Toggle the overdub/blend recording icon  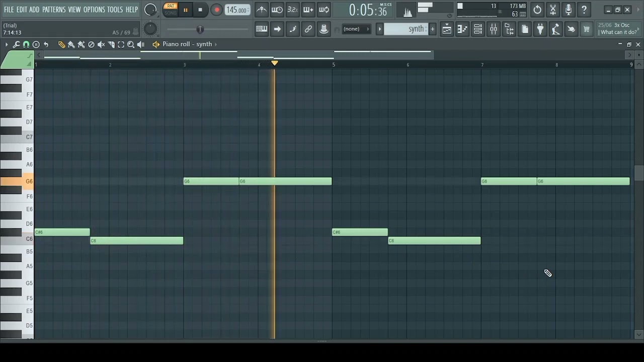click(x=308, y=10)
